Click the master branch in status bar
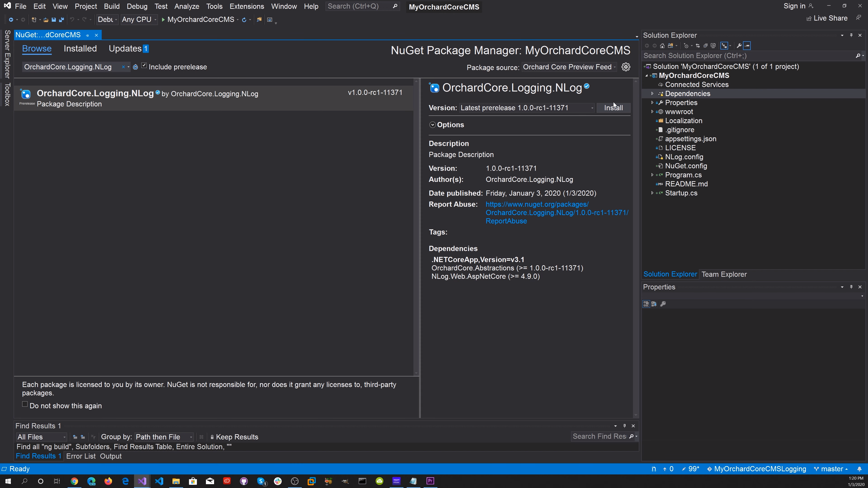 click(831, 469)
